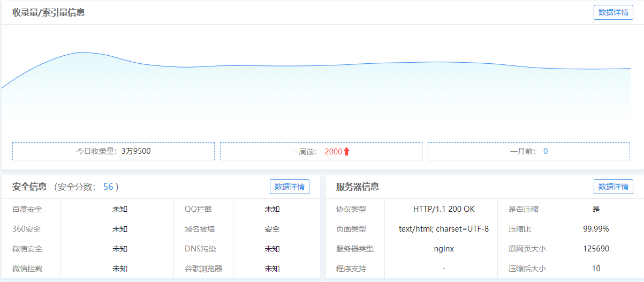Select the text/html; charset=UTF-8 page type value

pyautogui.click(x=444, y=229)
